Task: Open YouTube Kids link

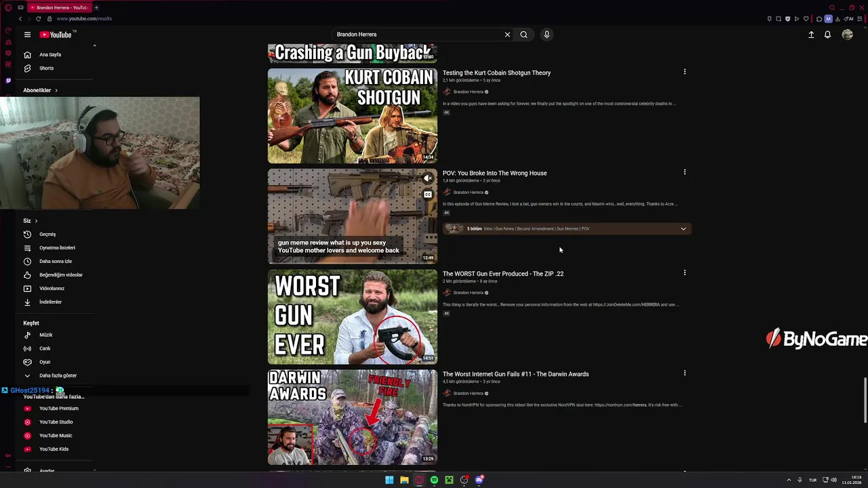Action: tap(54, 449)
